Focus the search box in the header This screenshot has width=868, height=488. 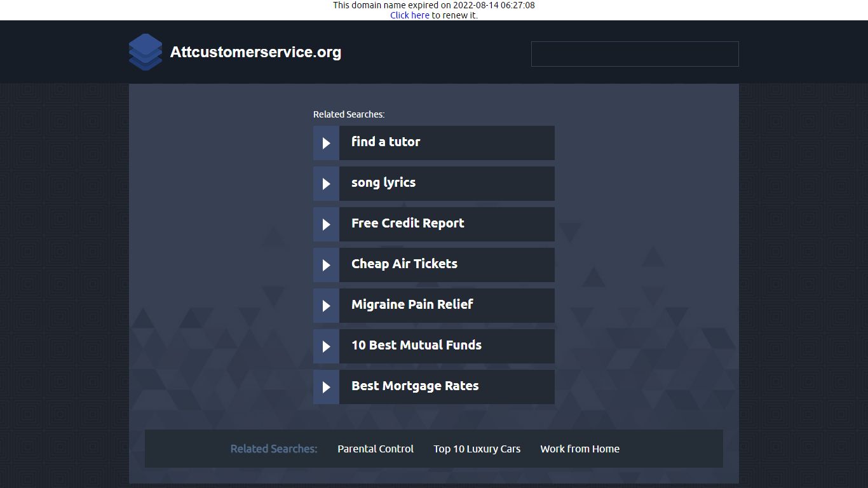[x=635, y=54]
